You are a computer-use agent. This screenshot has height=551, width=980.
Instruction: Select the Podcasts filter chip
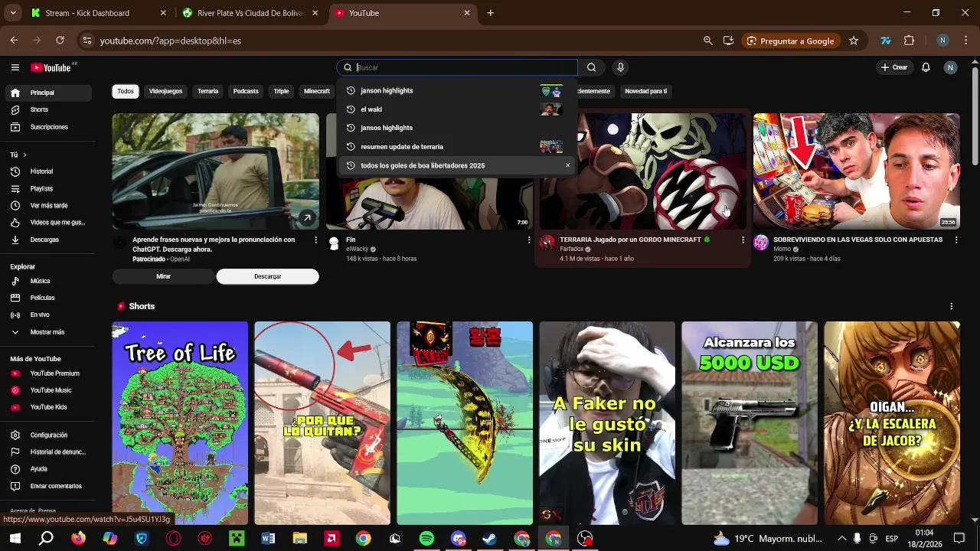click(x=246, y=91)
